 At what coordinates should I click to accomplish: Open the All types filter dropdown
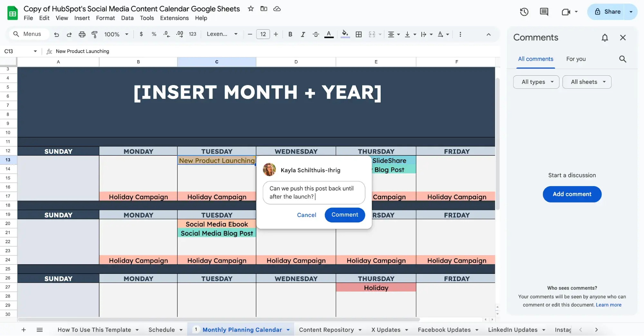point(536,82)
